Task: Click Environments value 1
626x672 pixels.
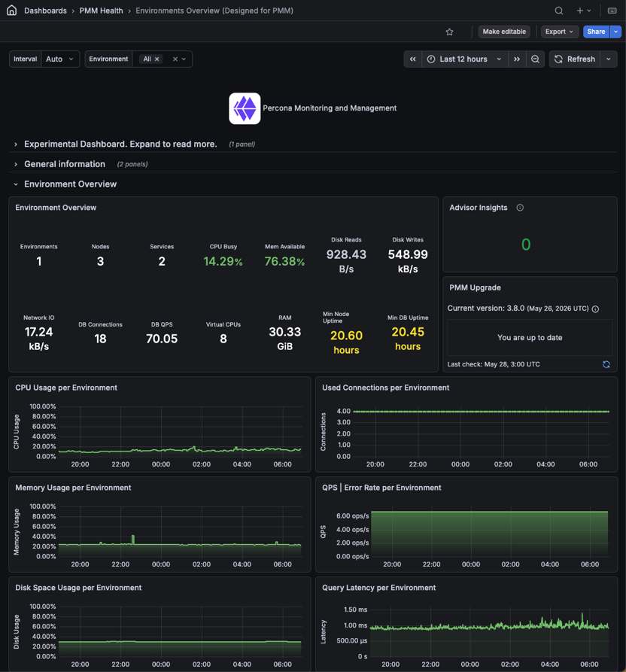Action: point(39,261)
